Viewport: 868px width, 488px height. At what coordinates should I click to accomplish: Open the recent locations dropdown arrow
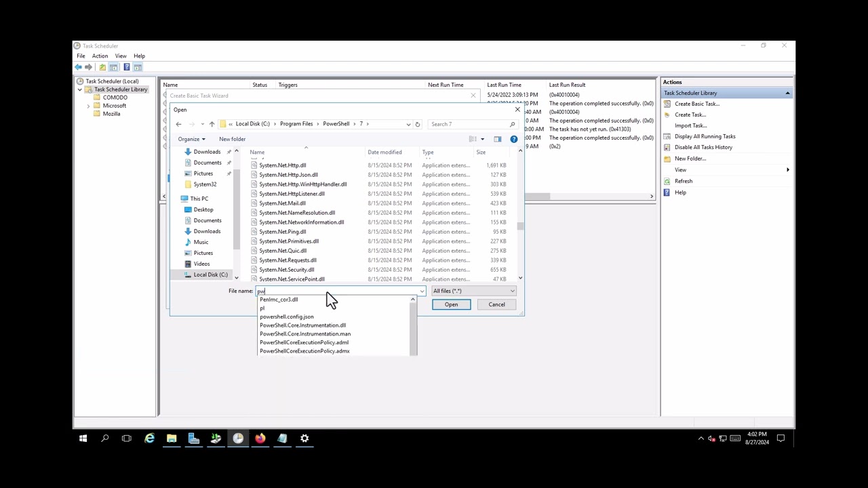202,124
